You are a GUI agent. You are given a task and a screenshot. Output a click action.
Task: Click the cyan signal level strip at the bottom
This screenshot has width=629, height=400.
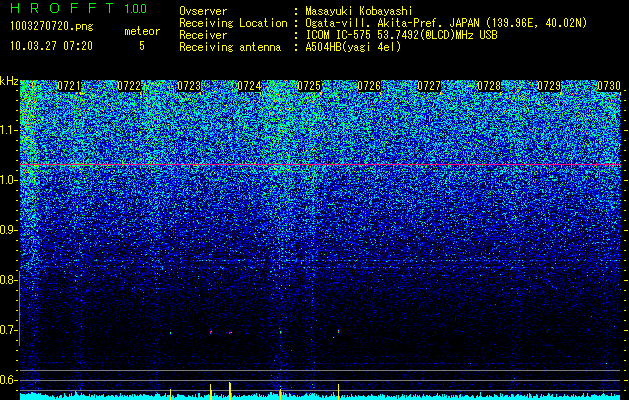(x=320, y=396)
